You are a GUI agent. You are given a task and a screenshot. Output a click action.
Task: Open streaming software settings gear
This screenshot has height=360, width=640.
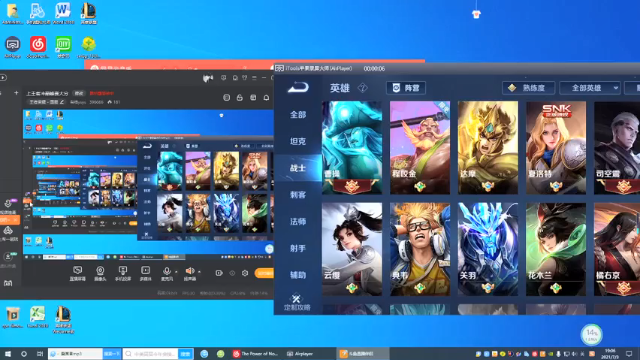pos(245,273)
